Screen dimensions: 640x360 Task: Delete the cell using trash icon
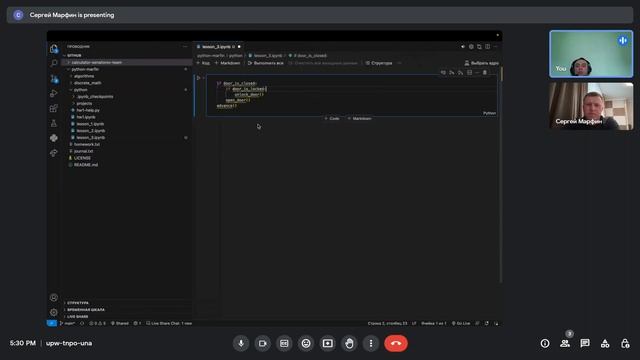click(x=485, y=73)
